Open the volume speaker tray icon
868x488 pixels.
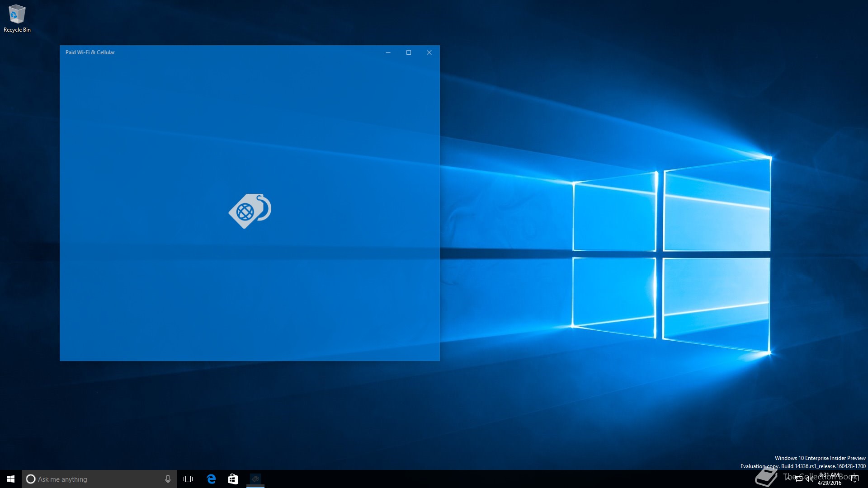(810, 479)
